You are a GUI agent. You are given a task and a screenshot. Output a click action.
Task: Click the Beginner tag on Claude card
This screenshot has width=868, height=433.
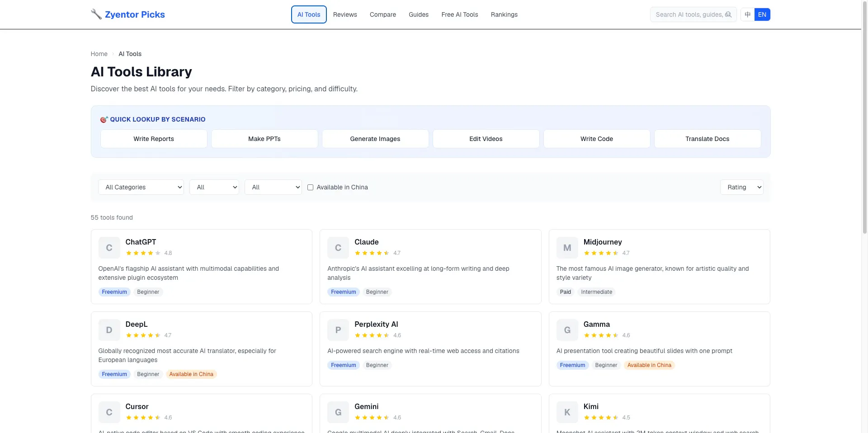coord(377,292)
